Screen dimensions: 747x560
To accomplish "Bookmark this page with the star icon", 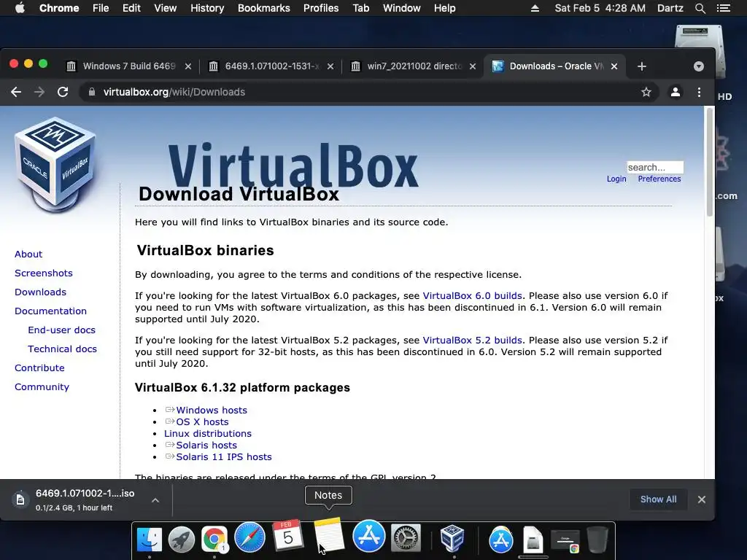I will click(646, 92).
